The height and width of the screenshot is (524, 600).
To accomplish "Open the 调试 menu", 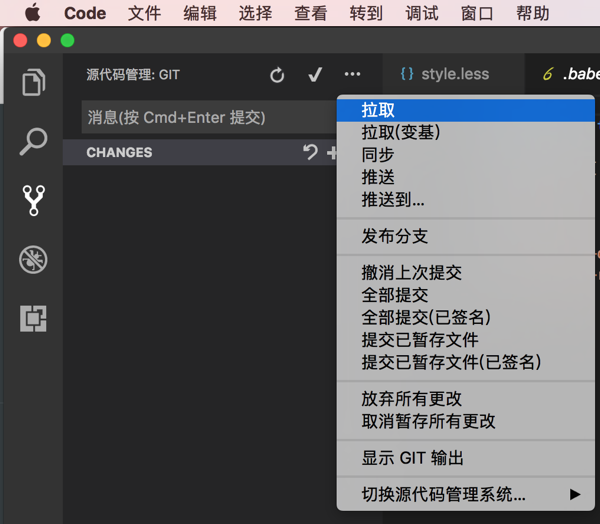I will click(x=422, y=13).
